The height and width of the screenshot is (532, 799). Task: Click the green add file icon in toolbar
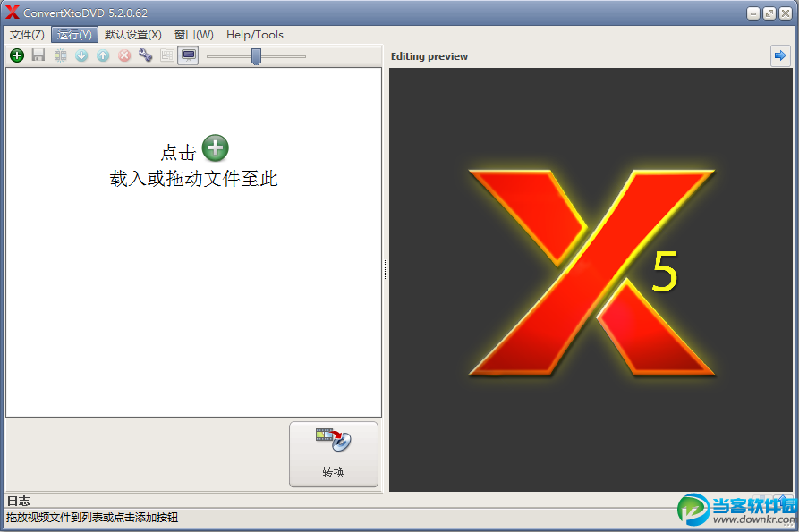[x=17, y=55]
